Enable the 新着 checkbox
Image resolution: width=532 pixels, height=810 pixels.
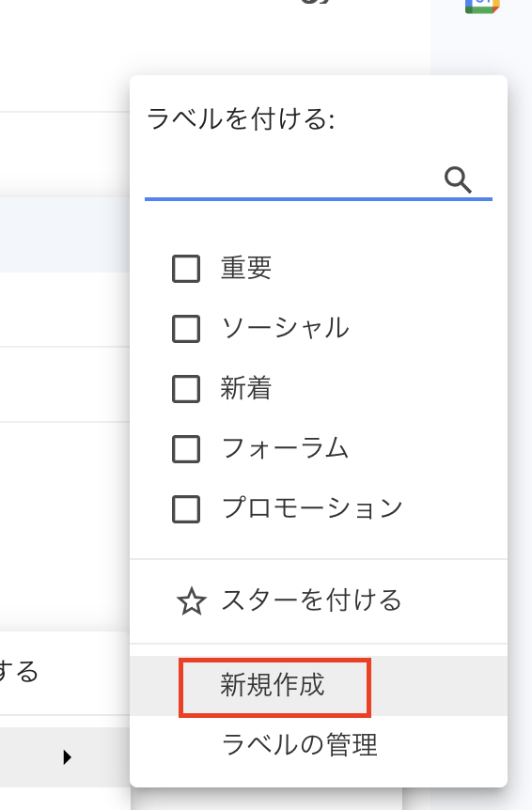tap(186, 389)
